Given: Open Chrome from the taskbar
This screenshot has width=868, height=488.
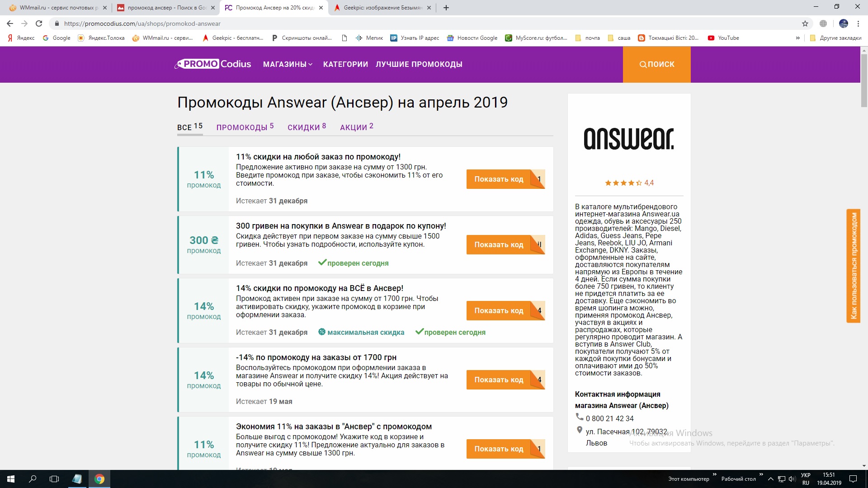Looking at the screenshot, I should pos(99,479).
